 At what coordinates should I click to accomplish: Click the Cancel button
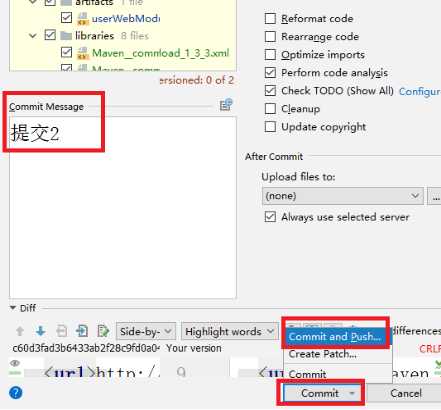pyautogui.click(x=405, y=393)
